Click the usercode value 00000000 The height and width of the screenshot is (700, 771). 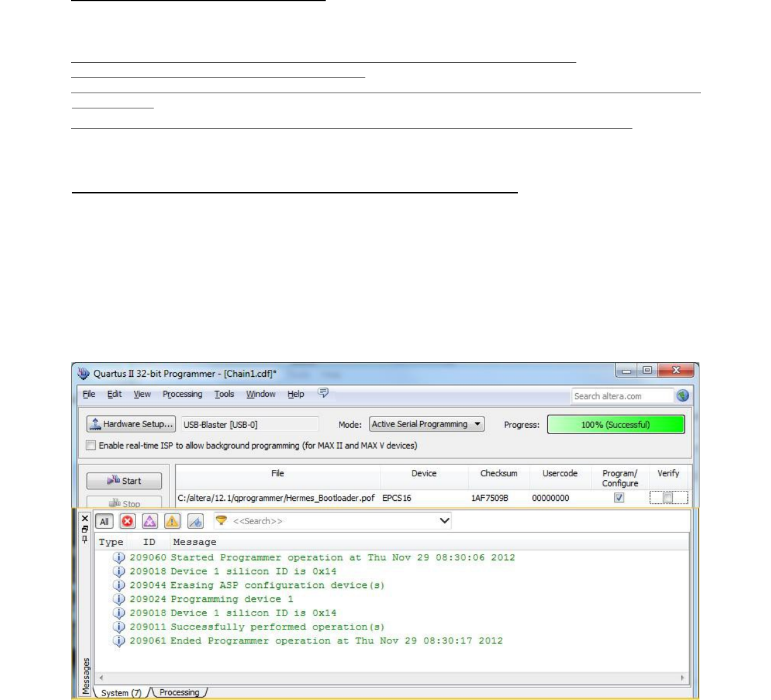coord(551,498)
